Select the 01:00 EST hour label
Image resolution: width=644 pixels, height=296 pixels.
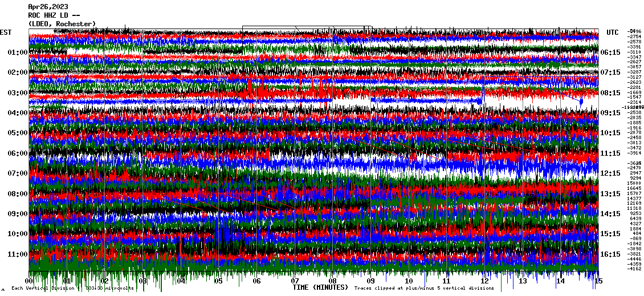18,52
